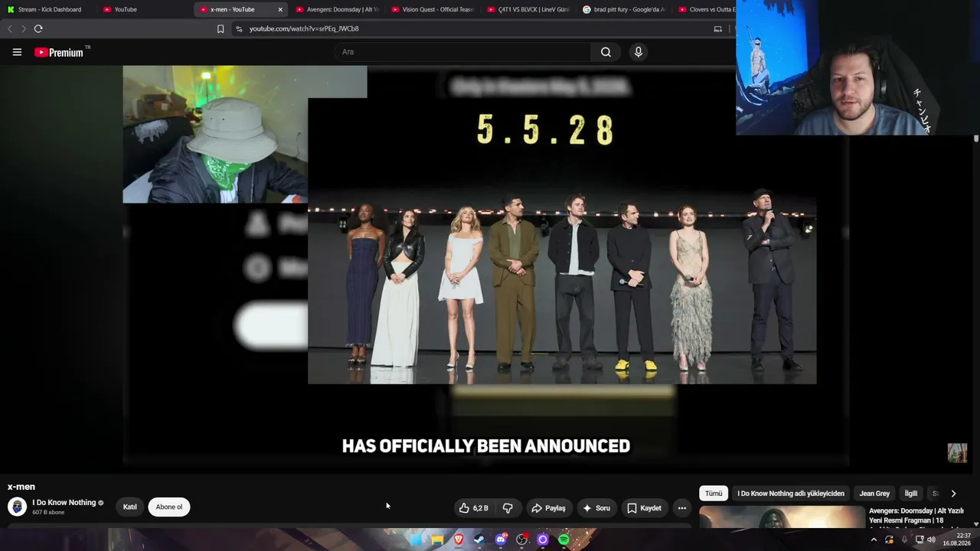980x551 pixels.
Task: Open Avengers: Doomsday suggested video thumbnail
Action: click(x=781, y=517)
